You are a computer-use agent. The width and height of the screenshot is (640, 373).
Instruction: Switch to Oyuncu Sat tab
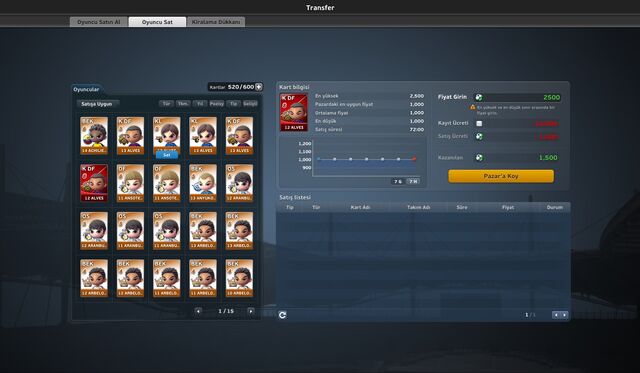point(157,22)
